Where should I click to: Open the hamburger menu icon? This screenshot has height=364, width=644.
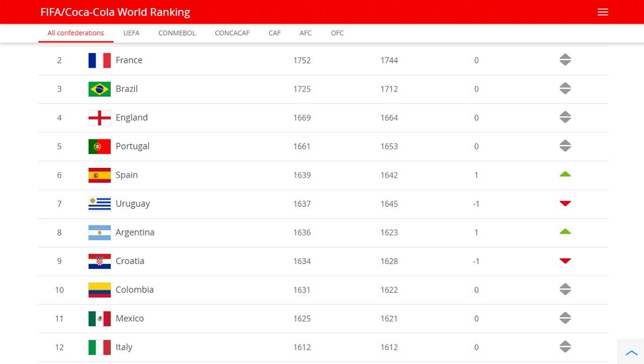(x=603, y=12)
